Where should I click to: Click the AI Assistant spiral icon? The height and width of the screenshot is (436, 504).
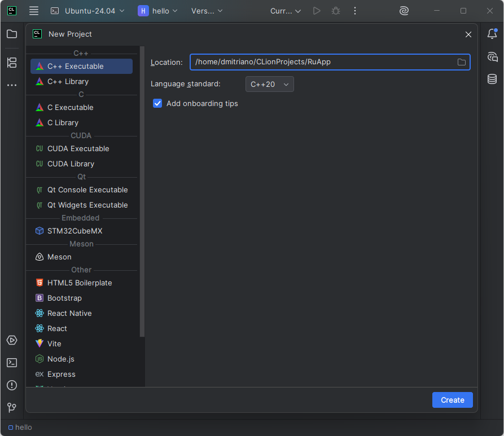[x=404, y=11]
